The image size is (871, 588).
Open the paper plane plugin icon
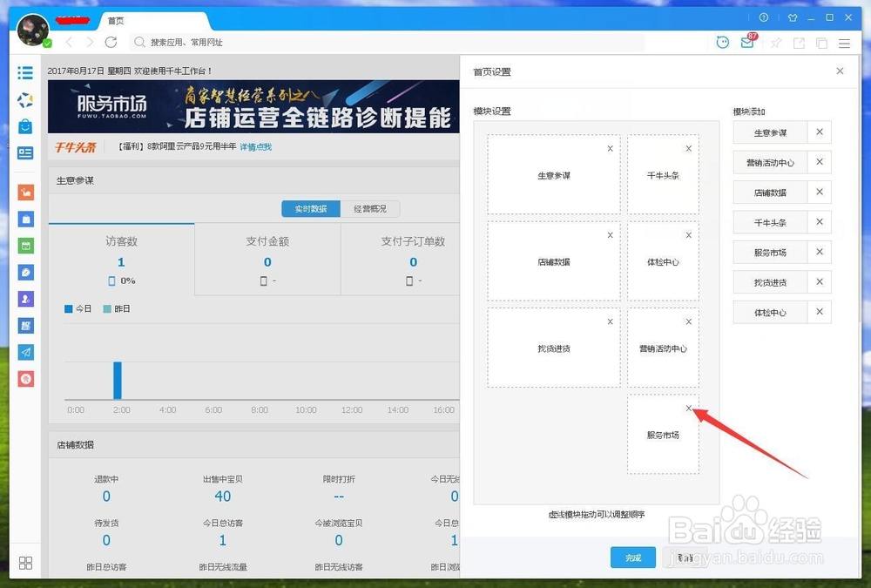click(x=25, y=352)
